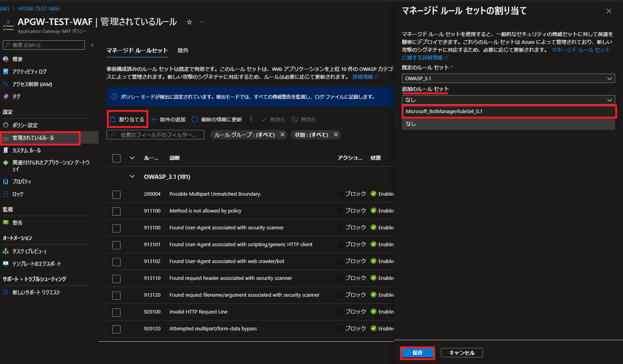Choose Microsoft_BotManagerRuleSet_0.1 option
Image resolution: width=623 pixels, height=364 pixels.
click(x=509, y=112)
